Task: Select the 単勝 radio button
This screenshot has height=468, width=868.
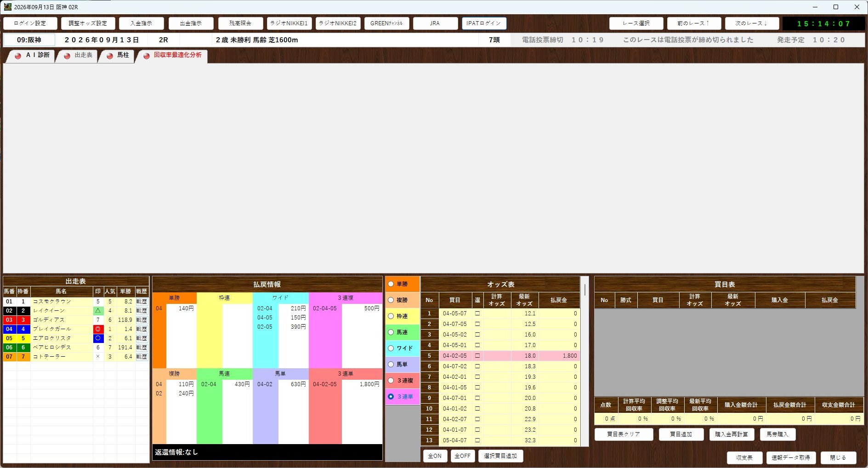Action: pyautogui.click(x=391, y=284)
